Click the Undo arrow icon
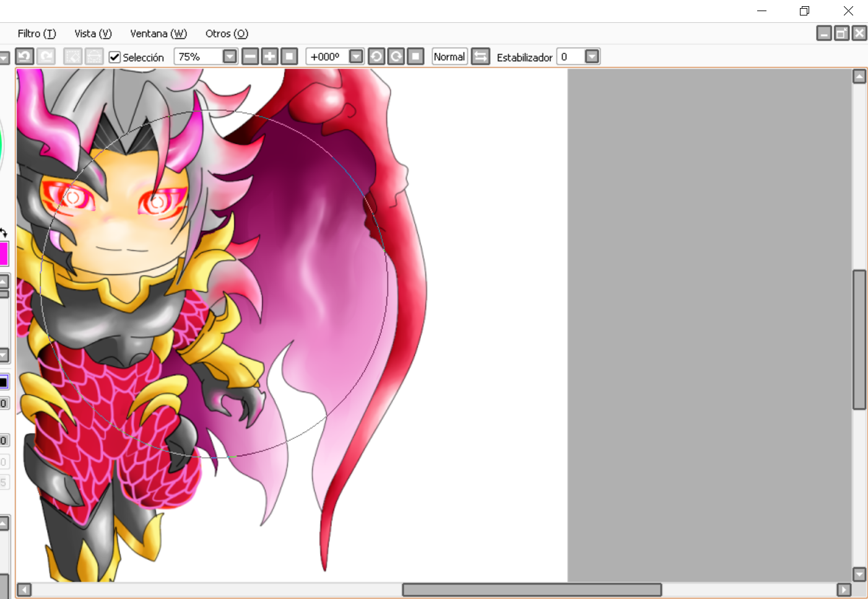 tap(24, 56)
